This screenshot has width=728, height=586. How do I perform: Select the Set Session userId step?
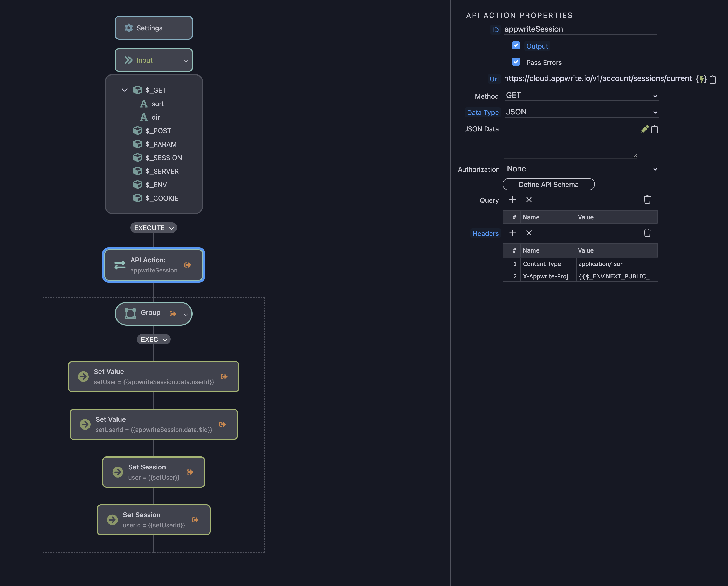(x=154, y=520)
